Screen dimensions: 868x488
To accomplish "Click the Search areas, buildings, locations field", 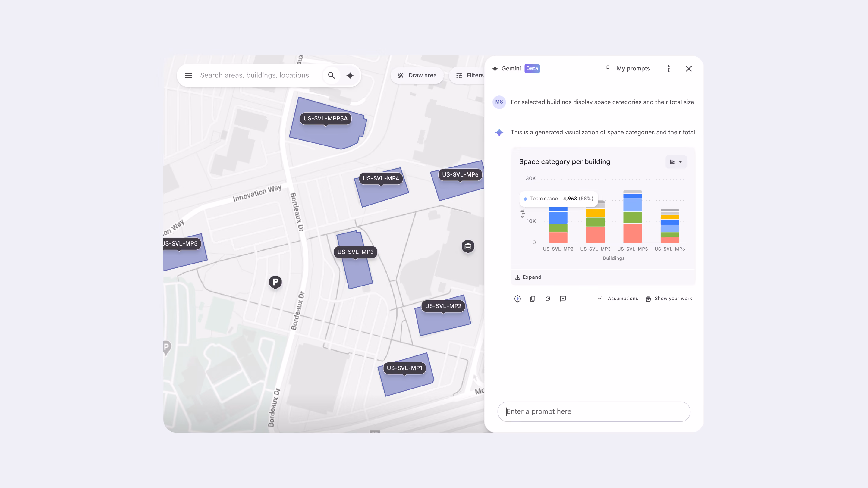I will click(254, 75).
